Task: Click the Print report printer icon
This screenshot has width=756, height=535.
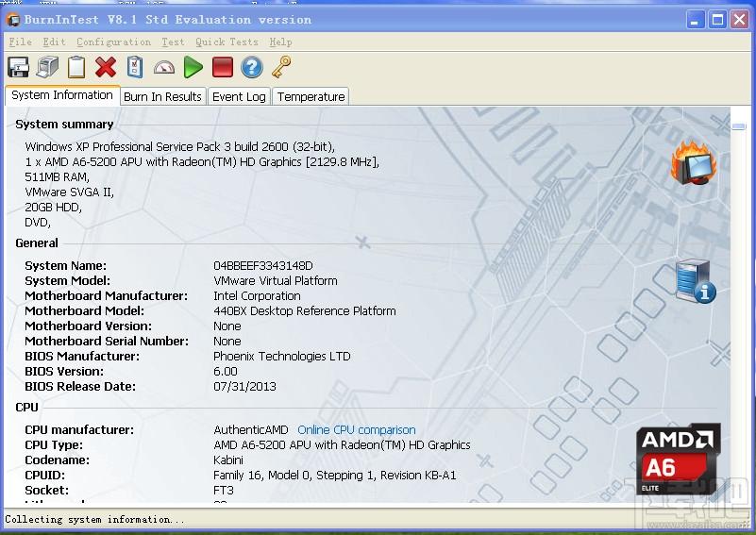Action: pos(47,67)
